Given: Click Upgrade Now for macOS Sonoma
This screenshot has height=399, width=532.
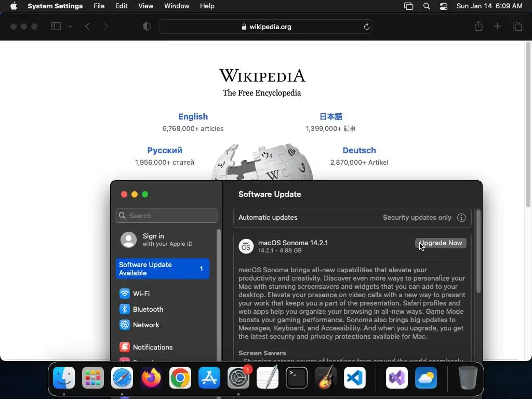Looking at the screenshot, I should click(441, 243).
